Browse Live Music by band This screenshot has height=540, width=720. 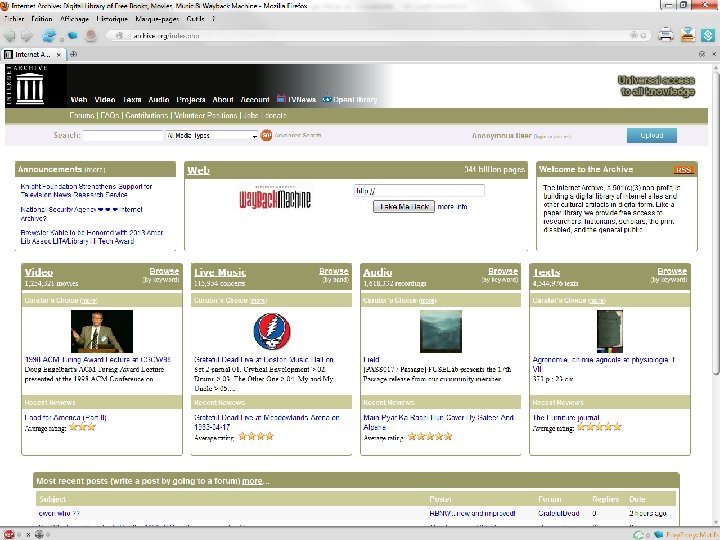(334, 271)
